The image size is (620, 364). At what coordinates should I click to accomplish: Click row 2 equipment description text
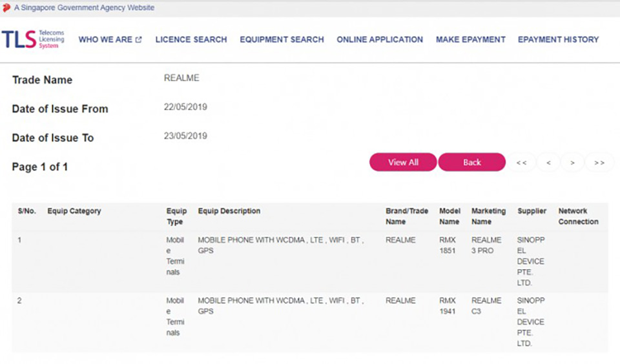pyautogui.click(x=280, y=306)
